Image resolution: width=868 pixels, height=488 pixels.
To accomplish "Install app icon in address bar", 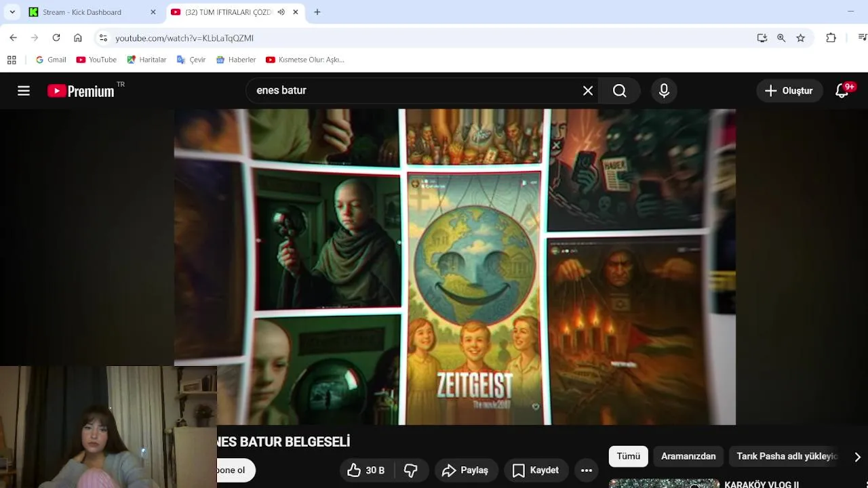I will pos(762,38).
